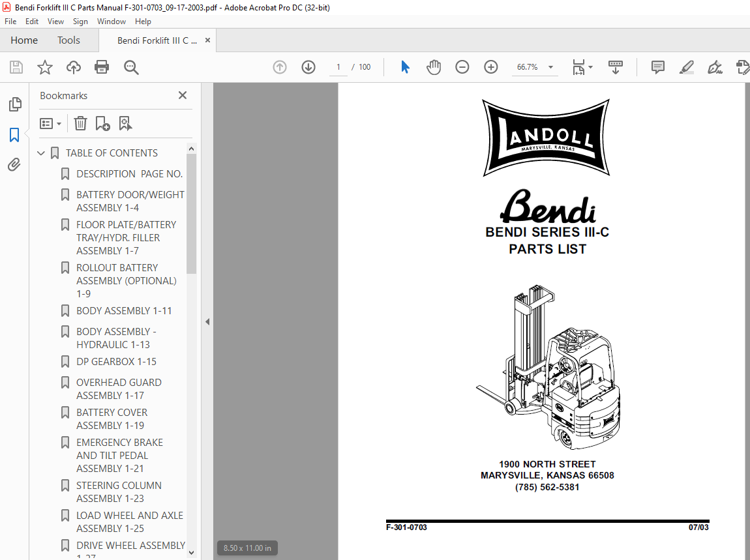Open OVERHEAD GUARD ASSEMBLY 1-17 bookmark

(119, 389)
